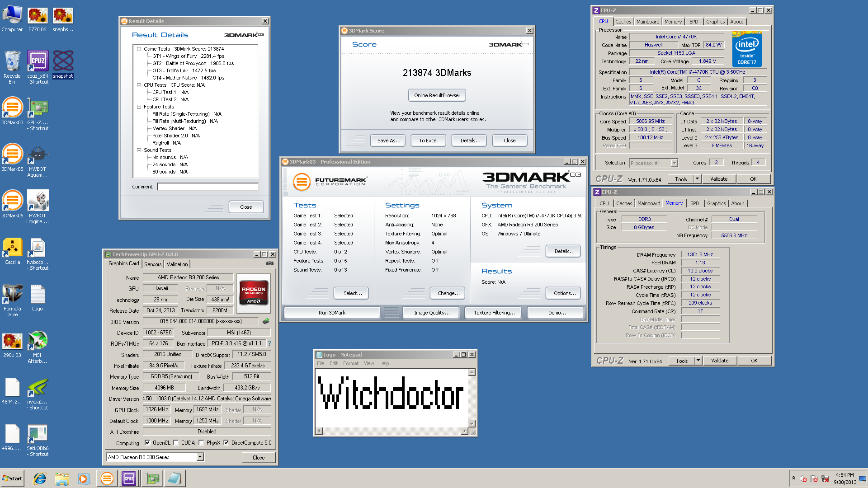
Task: Open the 5770 06 desktop icon
Action: coord(38,19)
